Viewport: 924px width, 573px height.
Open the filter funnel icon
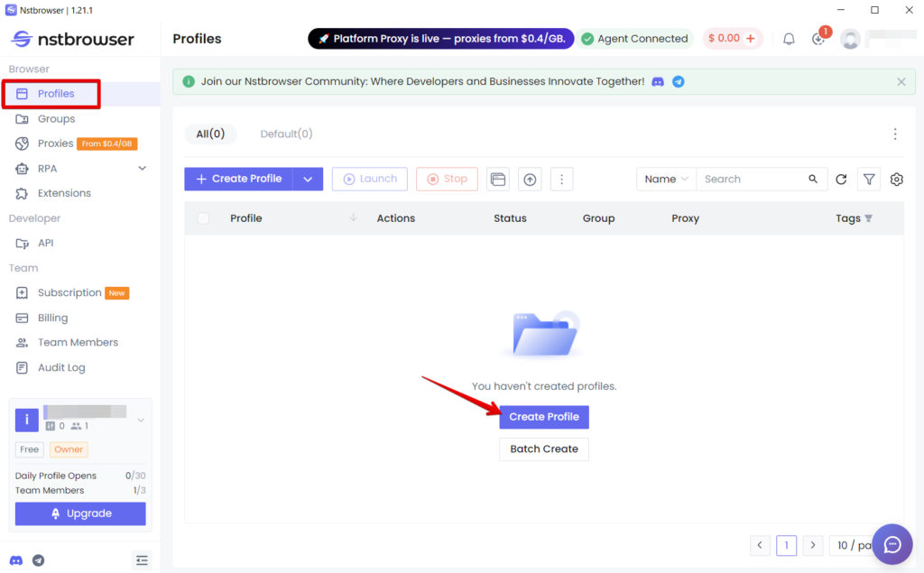(x=869, y=180)
